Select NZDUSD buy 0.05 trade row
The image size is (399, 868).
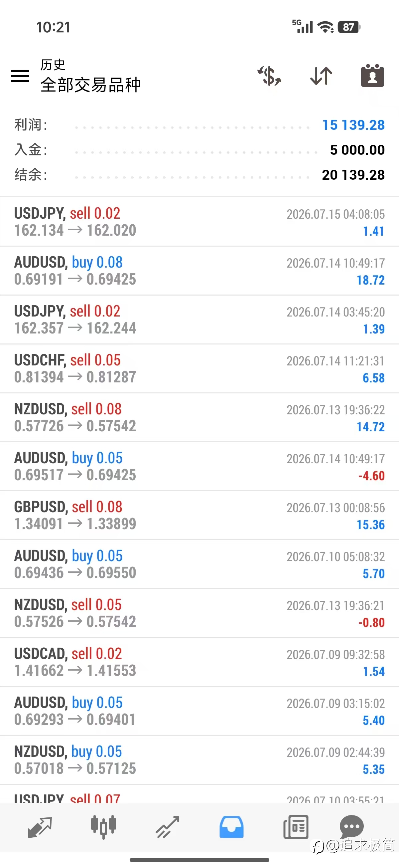tap(199, 760)
